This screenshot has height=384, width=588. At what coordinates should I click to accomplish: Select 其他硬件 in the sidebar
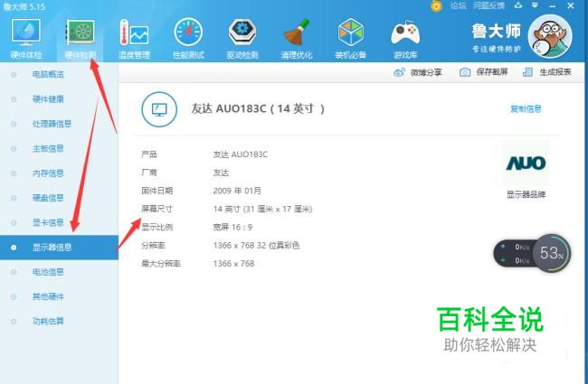[x=48, y=296]
